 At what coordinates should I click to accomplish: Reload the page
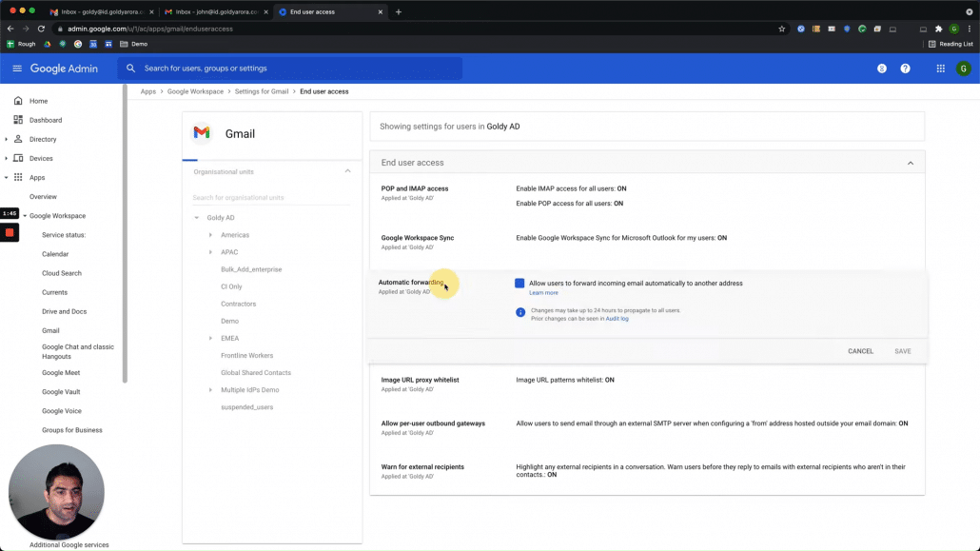click(x=41, y=29)
